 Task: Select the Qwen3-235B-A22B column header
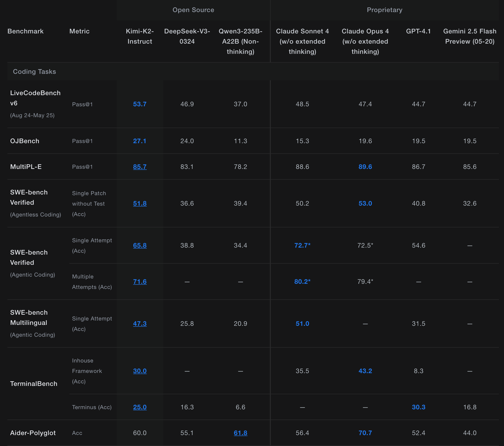coord(240,41)
